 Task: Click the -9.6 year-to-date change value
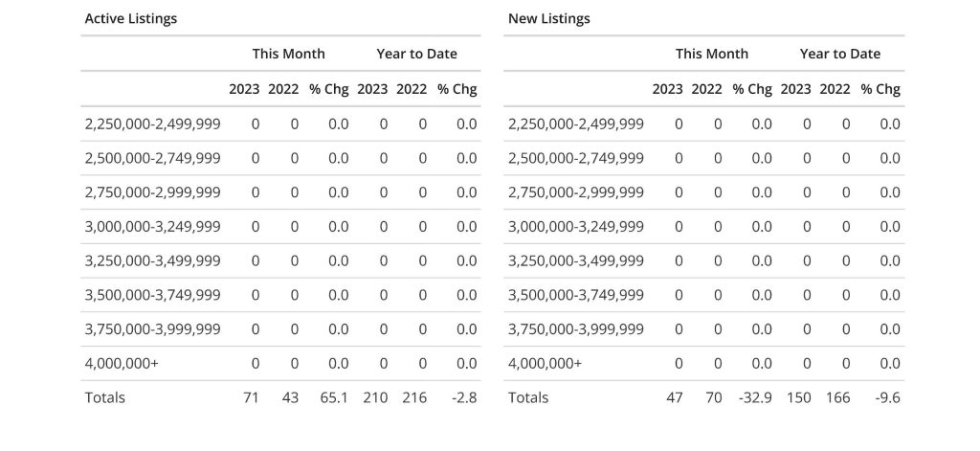coord(889,397)
